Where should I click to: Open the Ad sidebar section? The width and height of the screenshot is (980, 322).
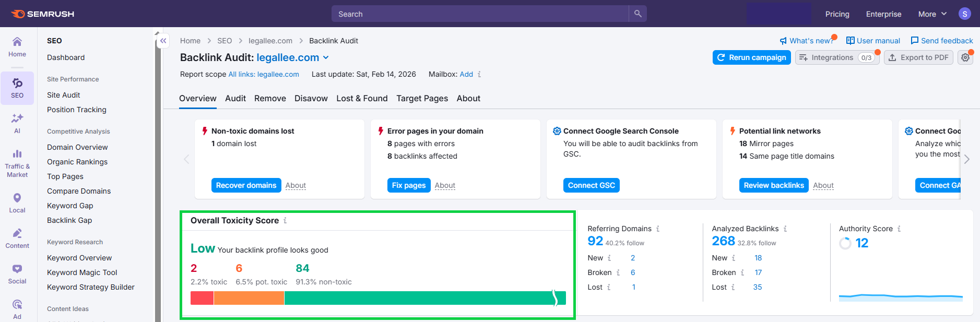coord(17,309)
